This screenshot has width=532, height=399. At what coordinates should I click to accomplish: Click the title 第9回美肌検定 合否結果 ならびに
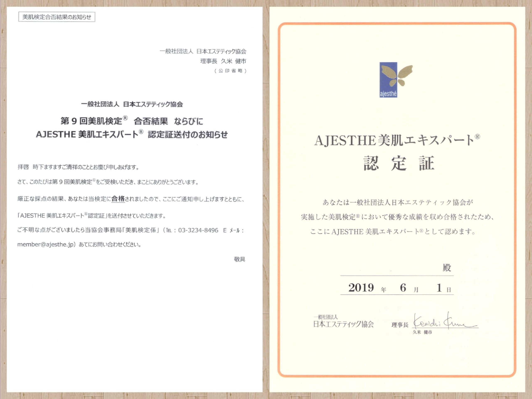[132, 121]
